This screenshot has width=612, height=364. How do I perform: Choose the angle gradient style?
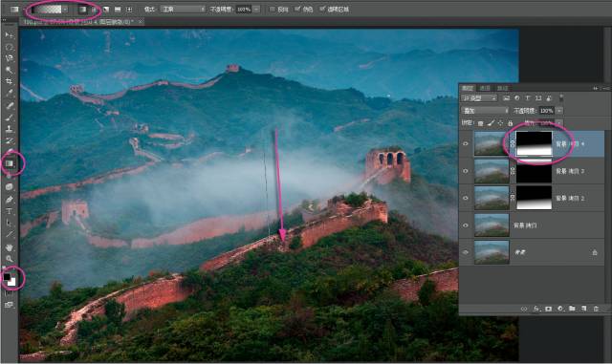(106, 10)
